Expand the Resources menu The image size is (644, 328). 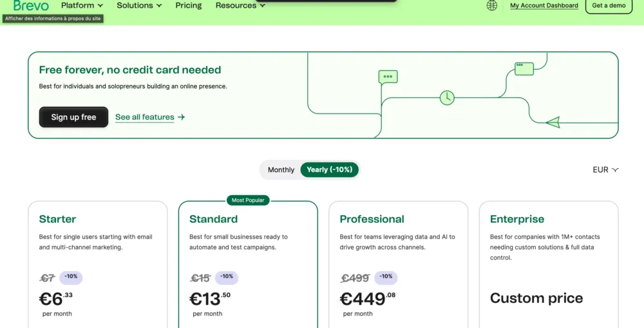coord(240,5)
